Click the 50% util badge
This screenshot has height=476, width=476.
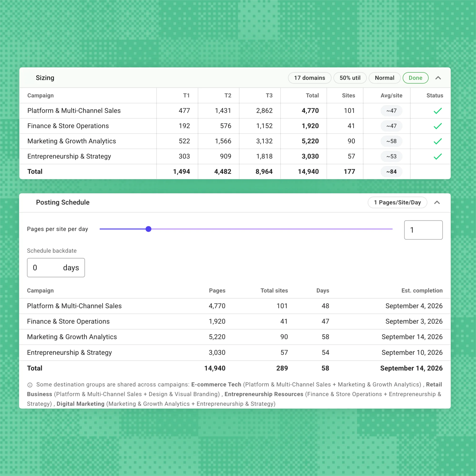pos(350,78)
